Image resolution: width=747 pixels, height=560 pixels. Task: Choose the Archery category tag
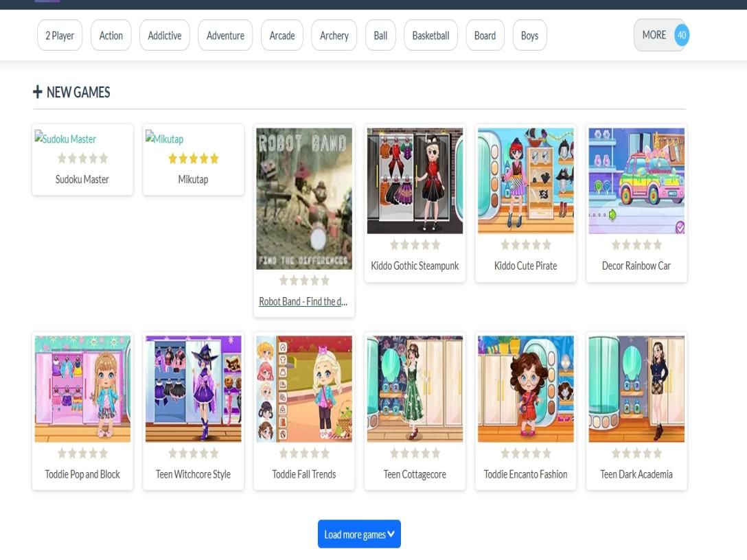(x=334, y=36)
